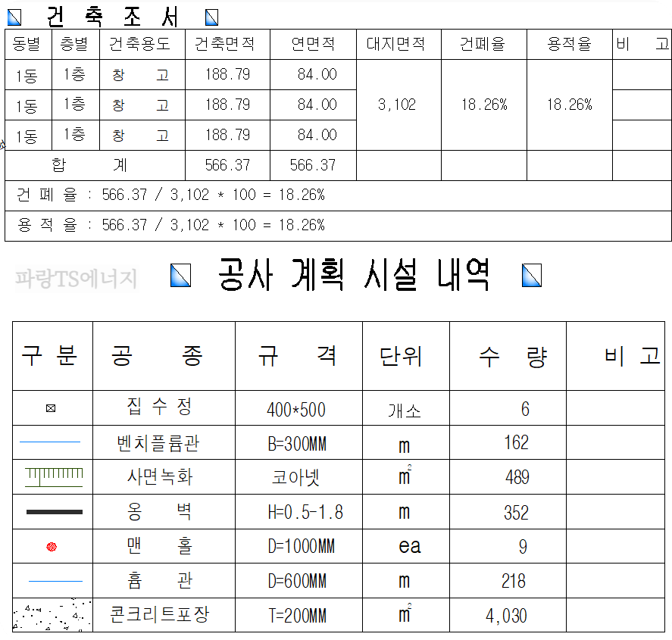Select 비고 header in the 건축조서 table
Viewport: 672px width, 640px height.
(642, 44)
